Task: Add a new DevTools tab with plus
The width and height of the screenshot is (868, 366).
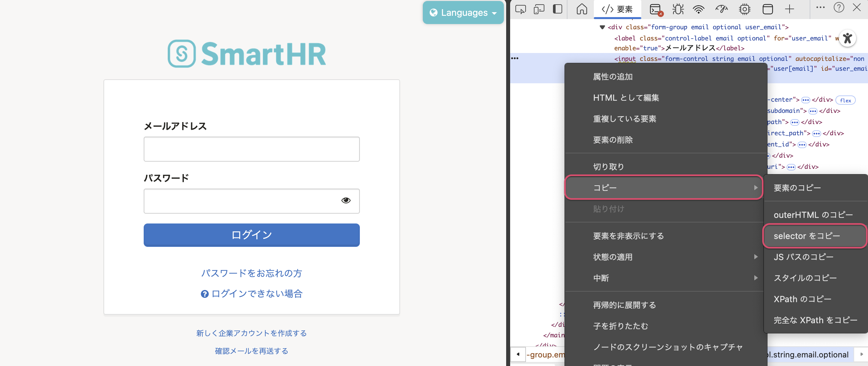Action: tap(790, 9)
